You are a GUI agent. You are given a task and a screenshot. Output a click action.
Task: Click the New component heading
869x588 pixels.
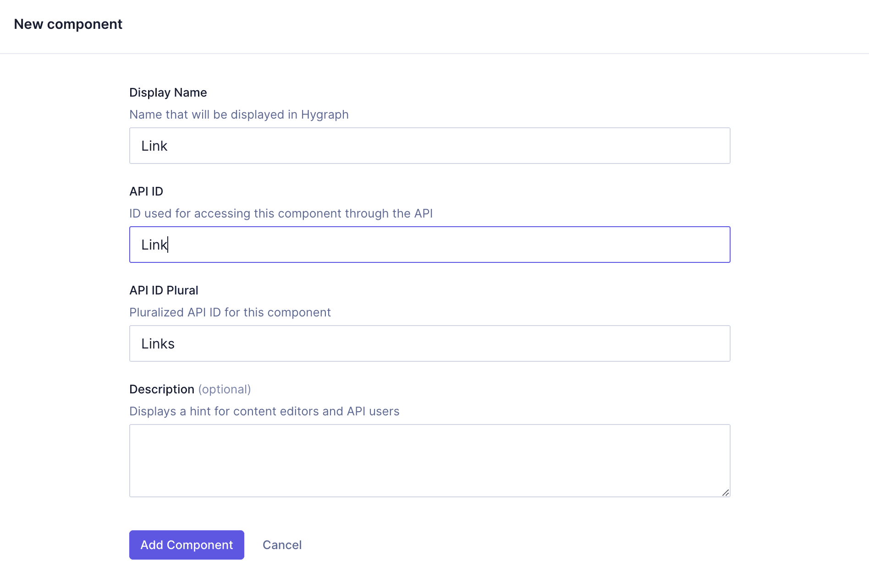[68, 24]
